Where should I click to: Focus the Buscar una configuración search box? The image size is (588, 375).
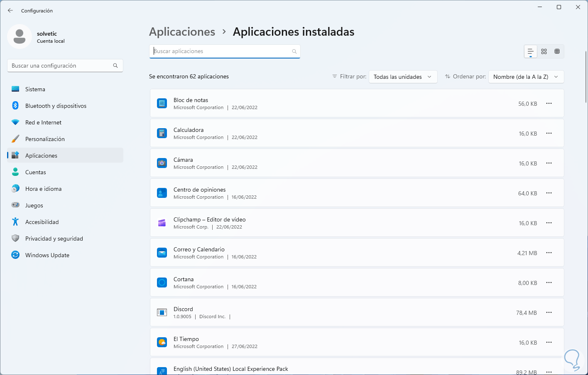click(65, 66)
